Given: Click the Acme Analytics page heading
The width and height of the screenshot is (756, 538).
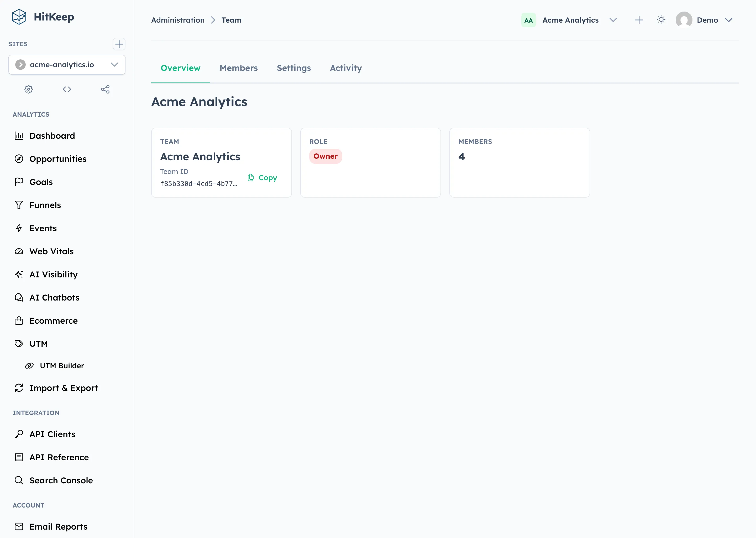Looking at the screenshot, I should 199,102.
